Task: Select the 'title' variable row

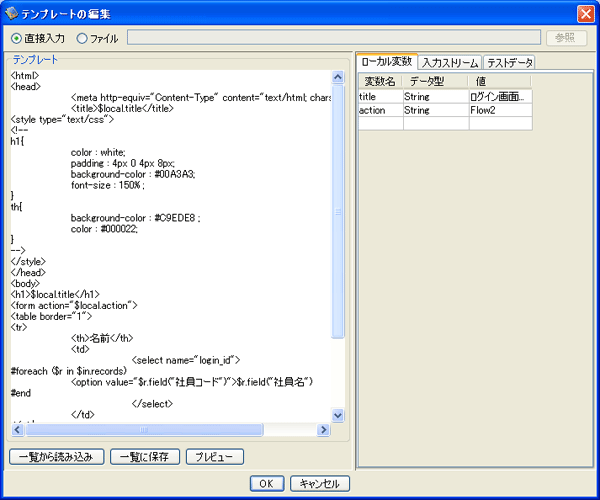Action: (380, 97)
